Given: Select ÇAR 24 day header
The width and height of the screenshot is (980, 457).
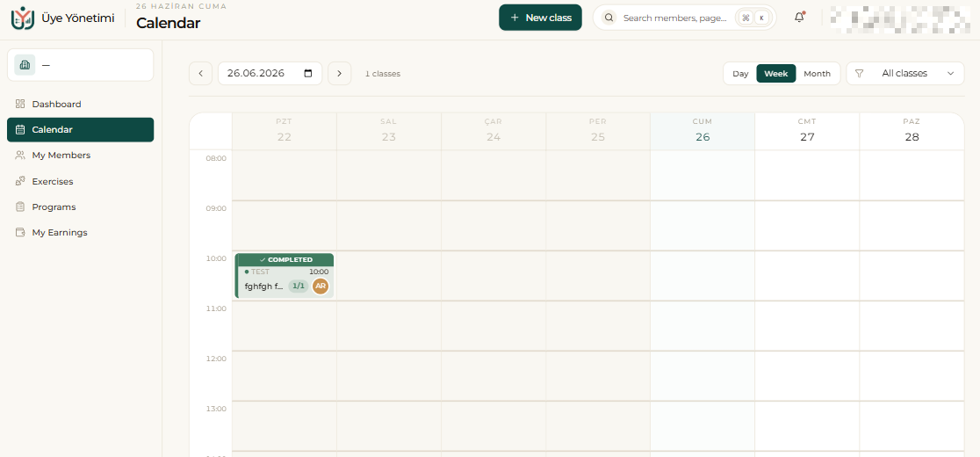Looking at the screenshot, I should (494, 131).
